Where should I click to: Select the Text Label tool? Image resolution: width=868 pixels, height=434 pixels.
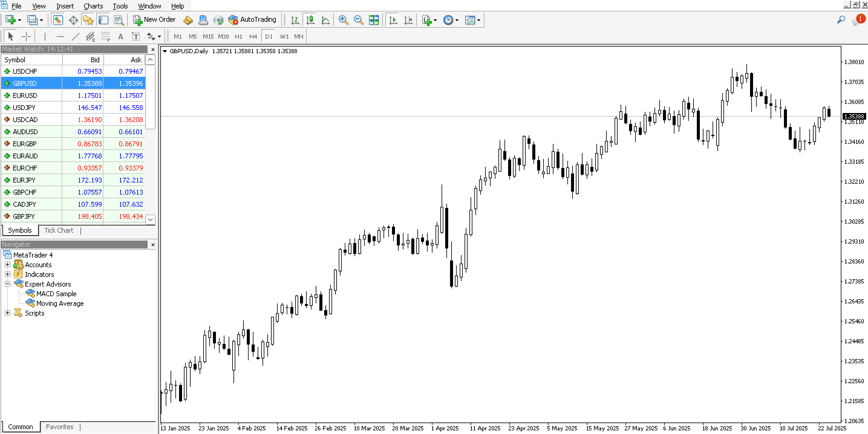click(x=136, y=36)
